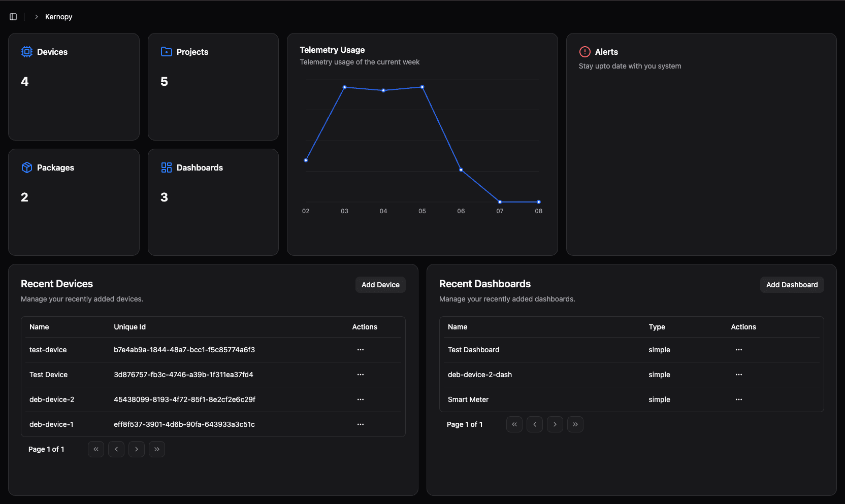The height and width of the screenshot is (504, 845).
Task: Click the Packages cube icon
Action: click(26, 167)
